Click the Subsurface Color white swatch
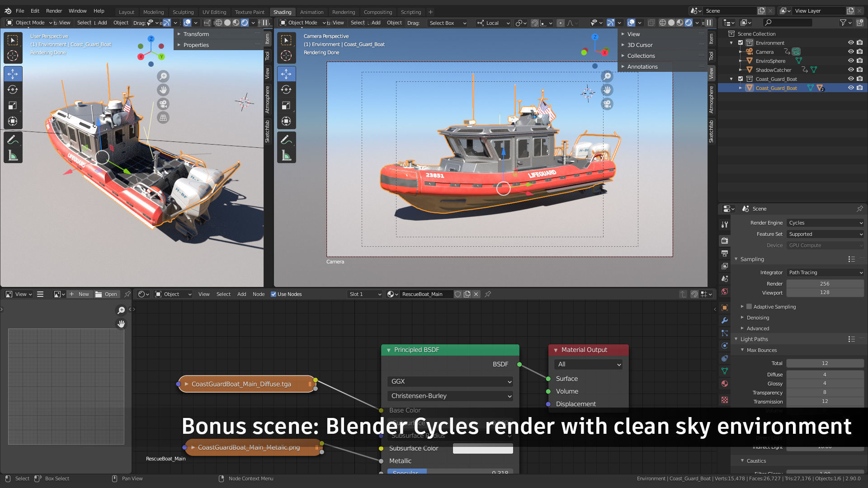The image size is (868, 488). click(483, 448)
